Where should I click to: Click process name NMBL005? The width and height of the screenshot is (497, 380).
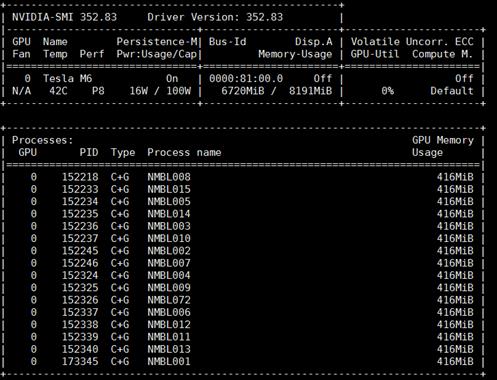coord(169,202)
